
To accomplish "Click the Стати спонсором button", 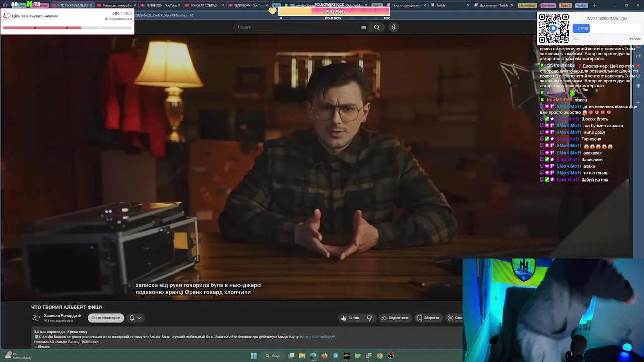I will click(106, 318).
